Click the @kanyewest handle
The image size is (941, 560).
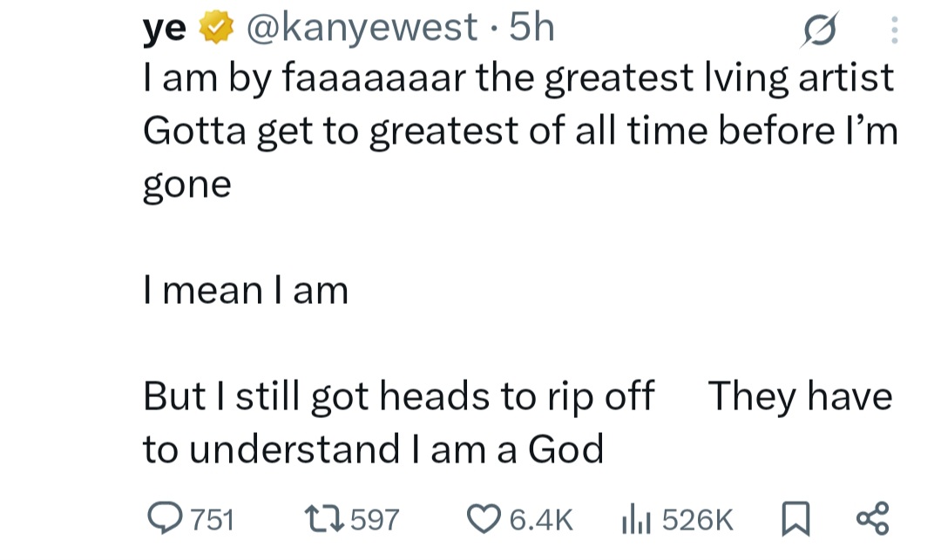(361, 29)
